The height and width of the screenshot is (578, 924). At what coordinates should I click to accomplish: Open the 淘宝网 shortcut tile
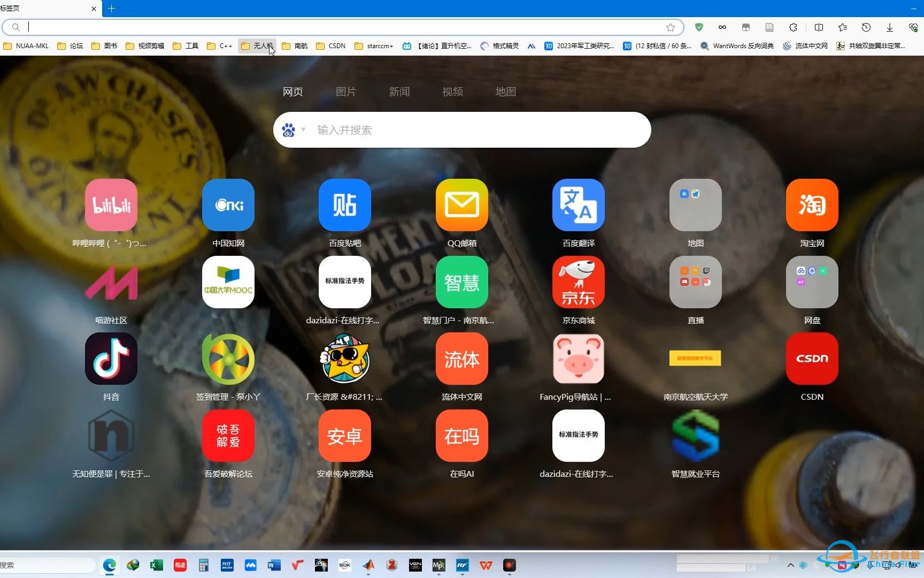812,205
